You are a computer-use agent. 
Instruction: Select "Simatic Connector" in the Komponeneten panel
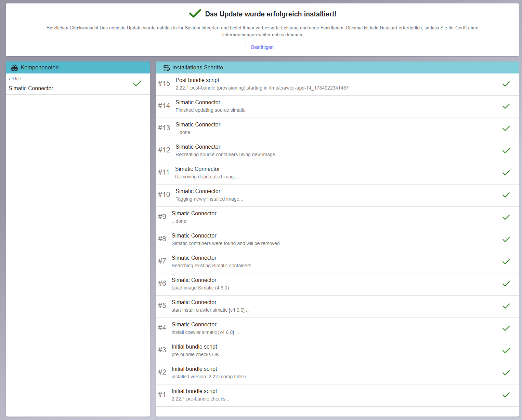point(31,88)
